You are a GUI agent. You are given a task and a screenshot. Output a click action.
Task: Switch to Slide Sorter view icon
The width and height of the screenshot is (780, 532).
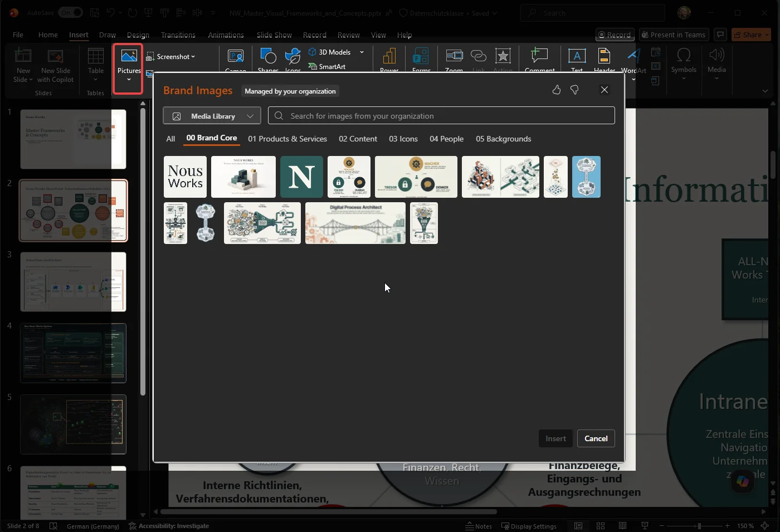coord(601,526)
